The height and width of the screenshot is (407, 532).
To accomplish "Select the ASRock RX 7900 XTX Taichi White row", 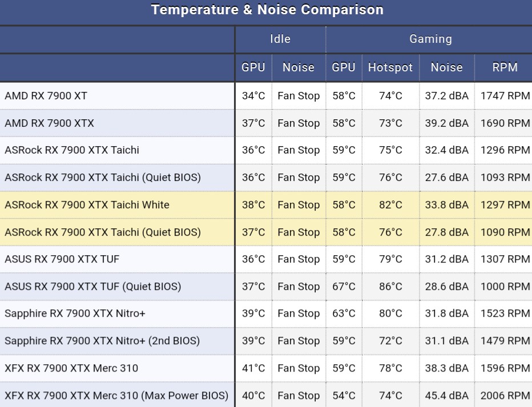I will point(87,205).
